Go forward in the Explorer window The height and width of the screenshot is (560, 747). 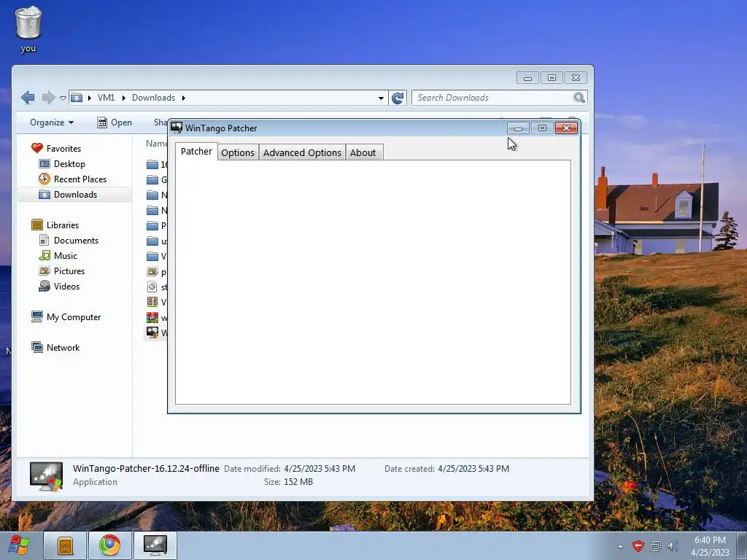pos(48,98)
